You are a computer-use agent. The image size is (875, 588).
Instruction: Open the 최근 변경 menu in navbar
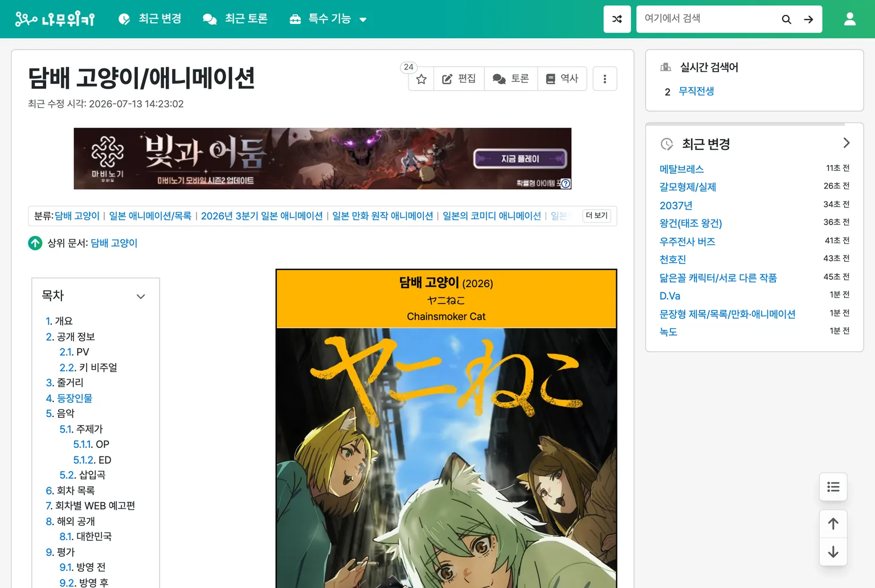point(150,19)
